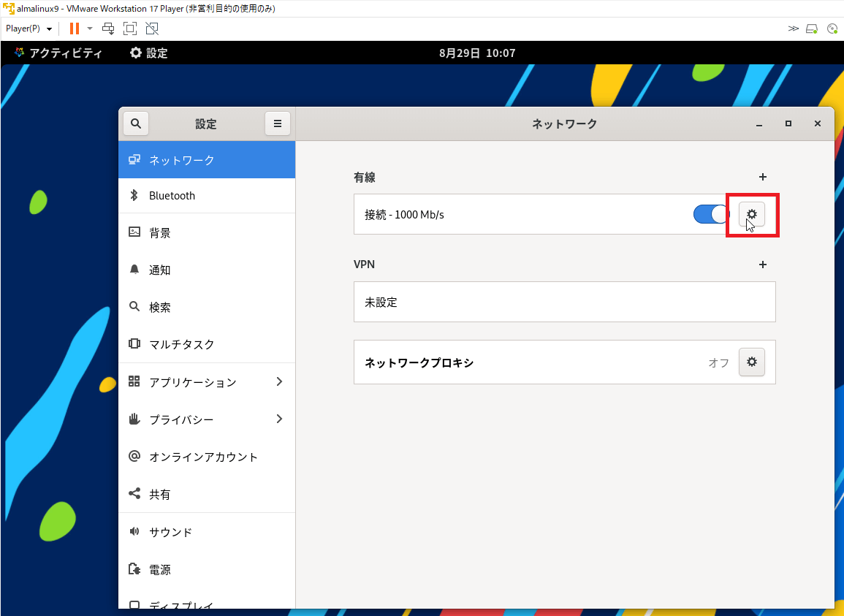Open the clock showing 8月29日 10:07
The height and width of the screenshot is (616, 844).
[x=477, y=53]
